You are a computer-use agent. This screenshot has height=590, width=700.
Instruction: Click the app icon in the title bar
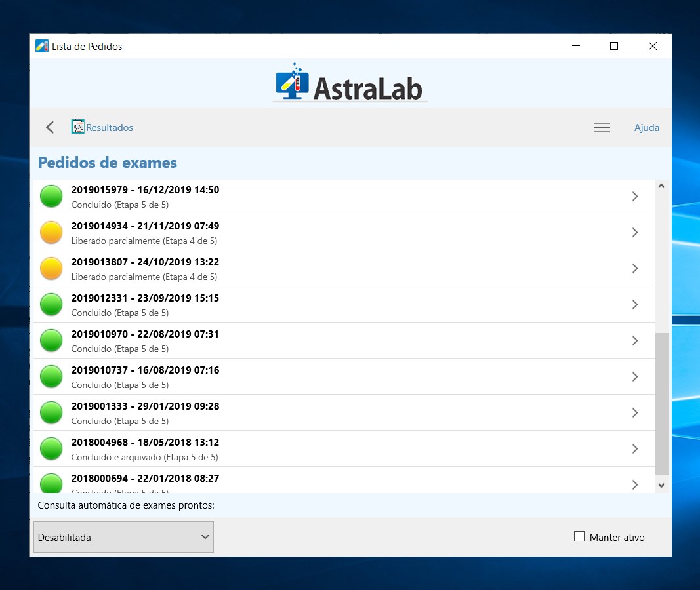click(x=42, y=46)
